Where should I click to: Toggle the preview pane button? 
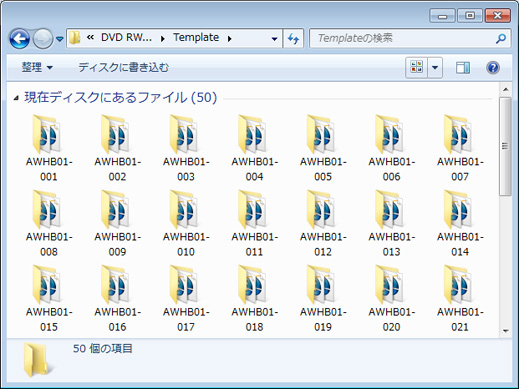coord(463,68)
